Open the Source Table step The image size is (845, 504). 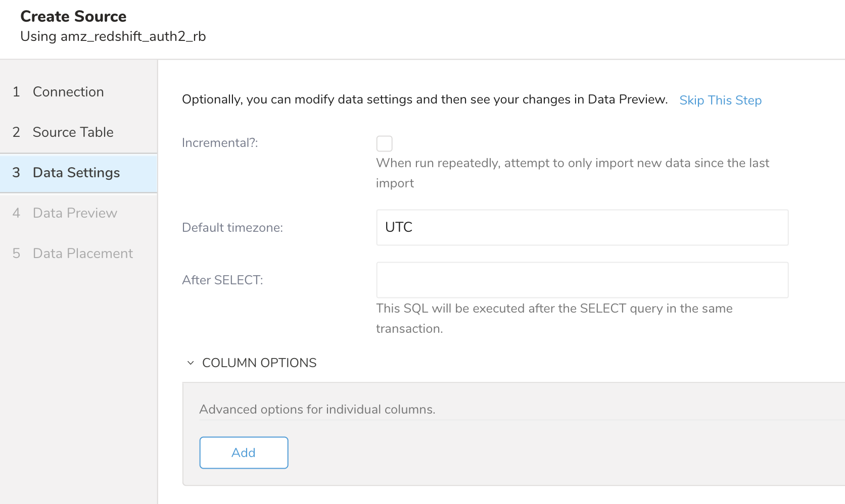(x=73, y=132)
